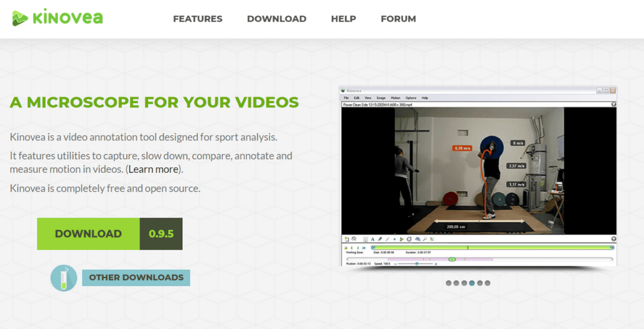Open the Features page from navigation
The height and width of the screenshot is (329, 644).
(x=198, y=19)
